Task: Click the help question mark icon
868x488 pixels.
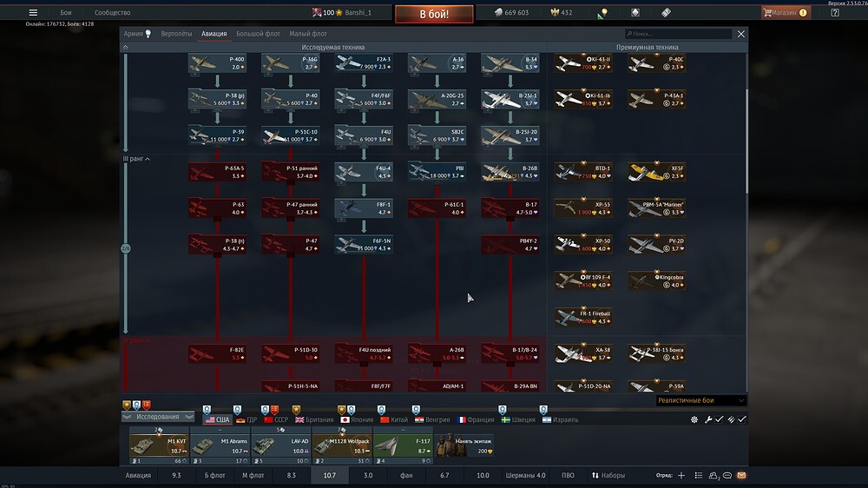Action: pyautogui.click(x=834, y=13)
